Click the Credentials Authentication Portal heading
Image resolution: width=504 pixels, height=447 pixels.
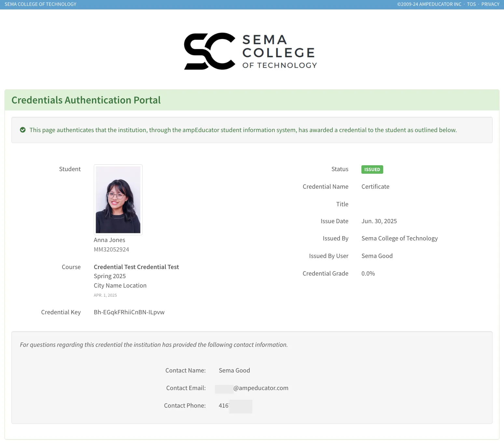pyautogui.click(x=86, y=100)
